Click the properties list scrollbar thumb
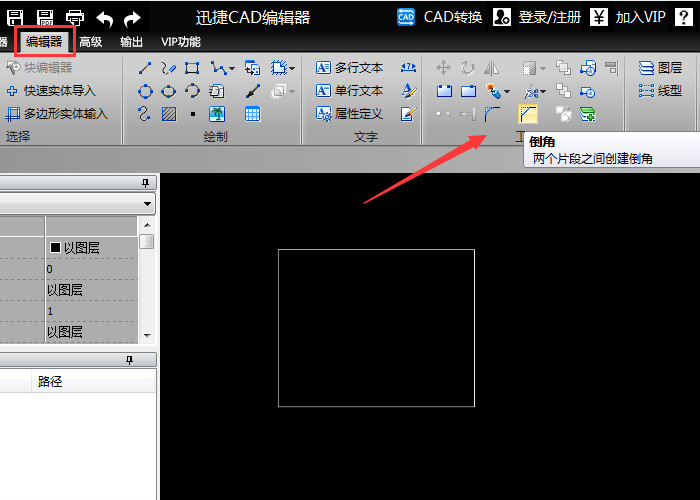 coord(146,242)
